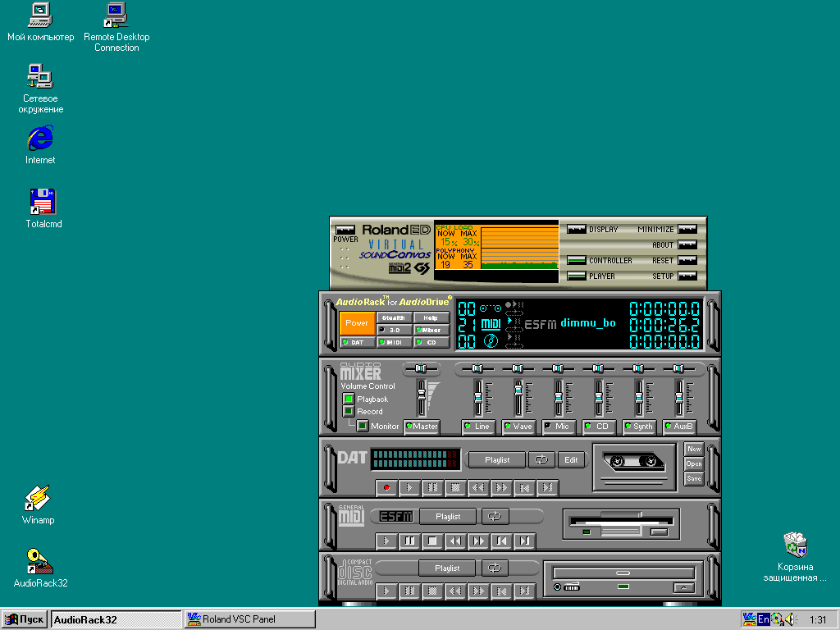Stop General MIDI playback
This screenshot has height=630, width=840.
pyautogui.click(x=432, y=541)
